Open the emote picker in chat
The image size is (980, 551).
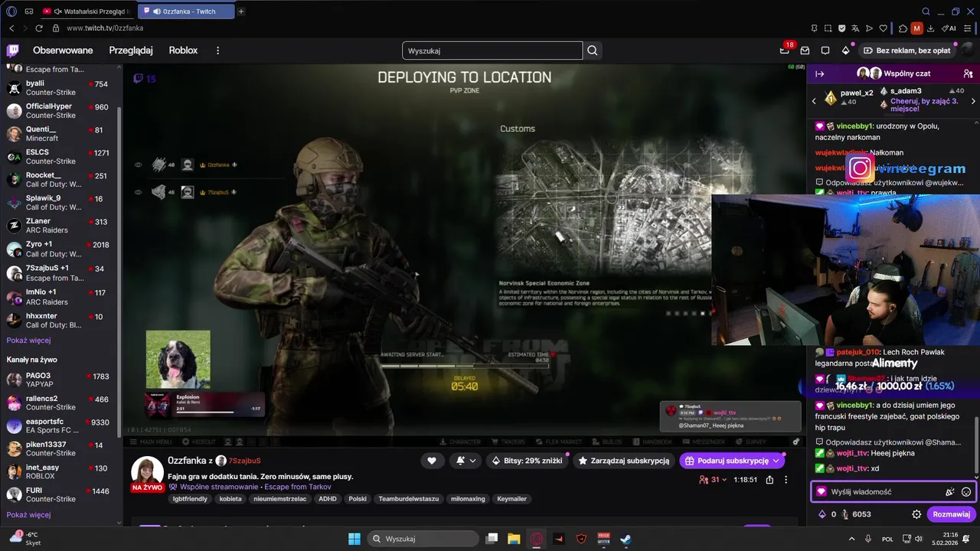[966, 492]
